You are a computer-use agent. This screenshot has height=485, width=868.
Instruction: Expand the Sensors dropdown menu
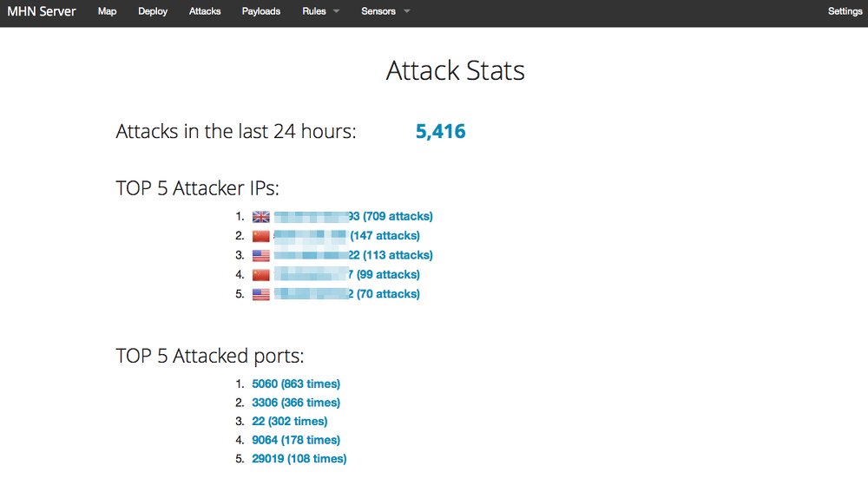pos(385,11)
